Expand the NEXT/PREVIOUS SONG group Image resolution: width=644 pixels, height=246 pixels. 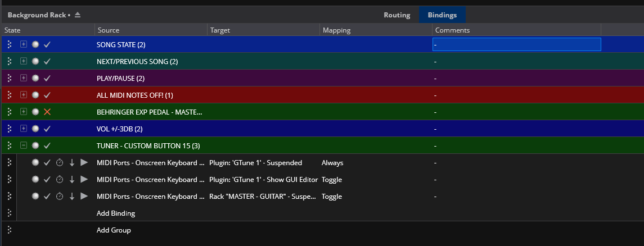(x=24, y=61)
